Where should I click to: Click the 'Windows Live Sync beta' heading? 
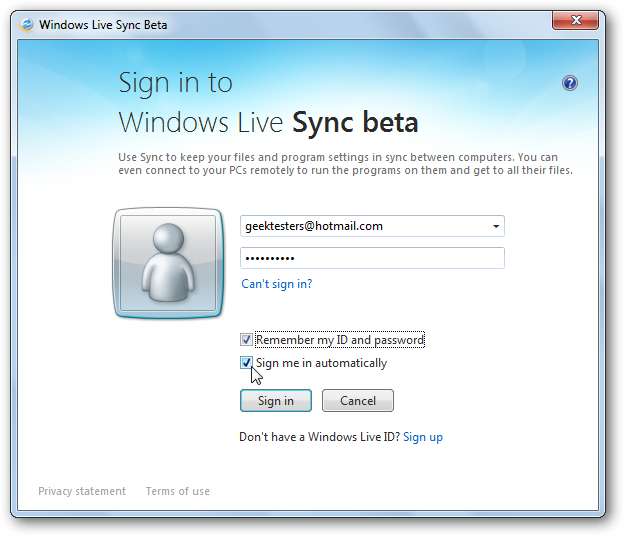click(269, 123)
